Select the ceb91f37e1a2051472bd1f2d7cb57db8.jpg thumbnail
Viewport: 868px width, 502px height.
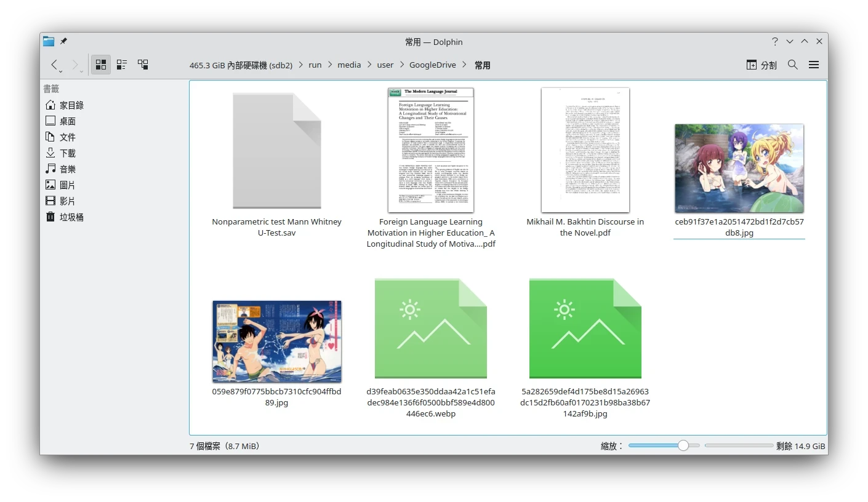(739, 168)
